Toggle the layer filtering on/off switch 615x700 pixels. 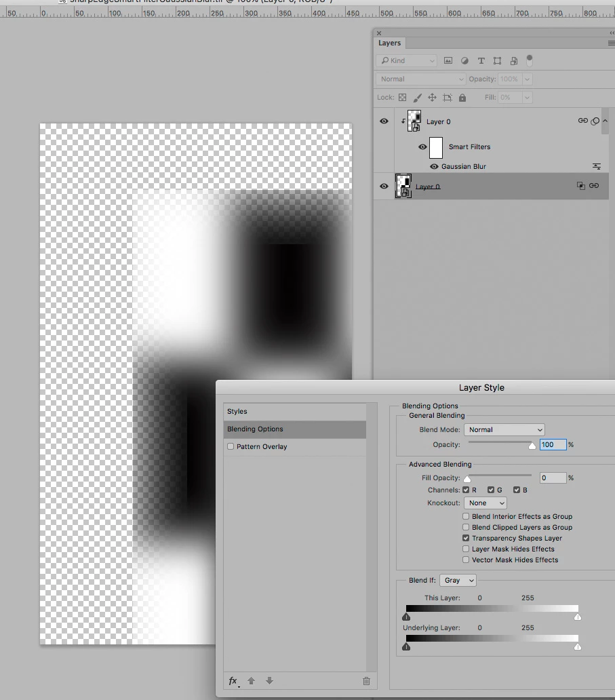coord(530,60)
